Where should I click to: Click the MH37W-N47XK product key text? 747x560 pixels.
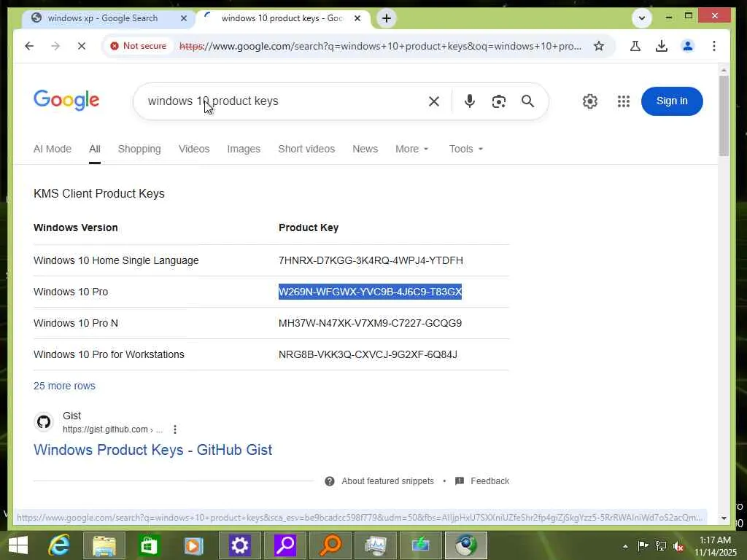point(370,323)
